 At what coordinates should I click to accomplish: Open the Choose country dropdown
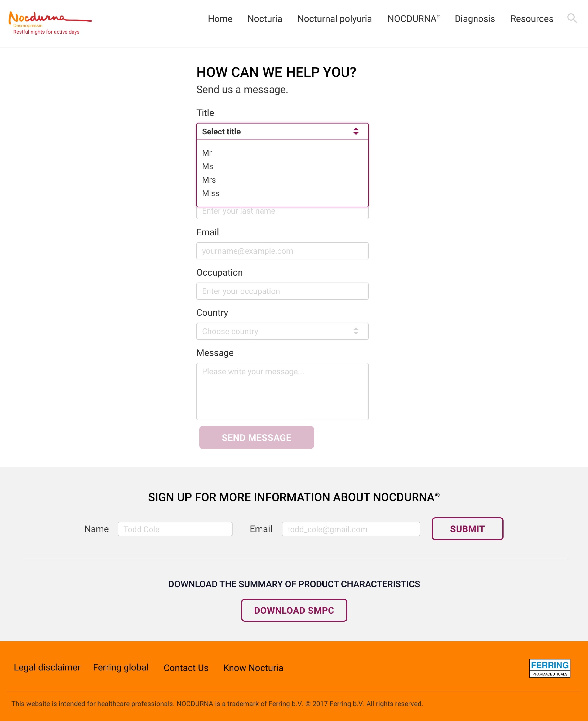coord(282,331)
